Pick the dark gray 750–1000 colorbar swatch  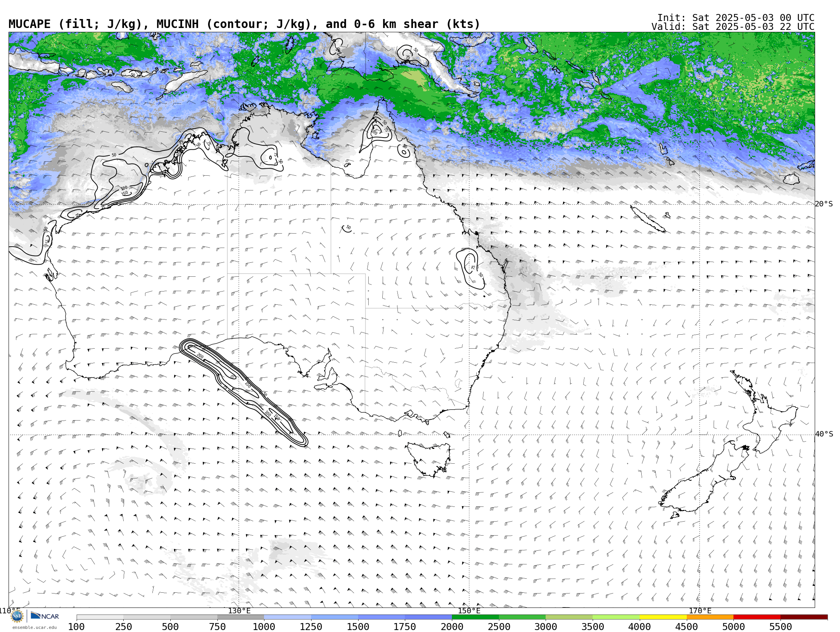point(241,617)
